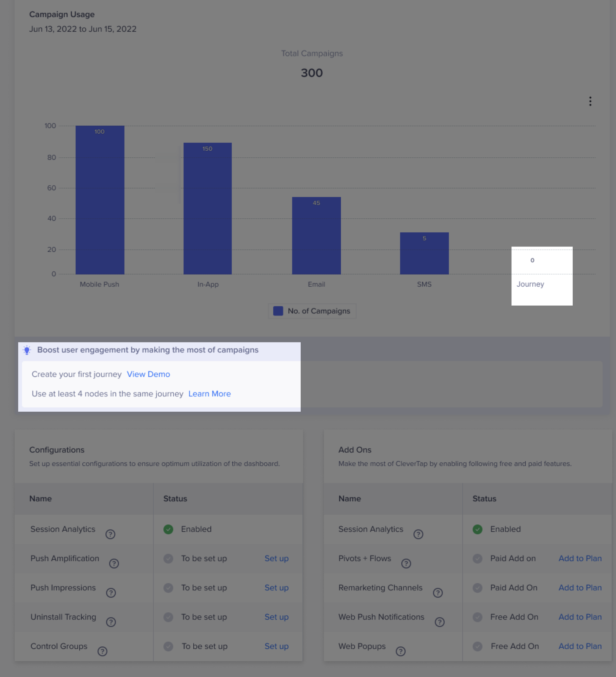Click help icon beside Pivots + Flows

click(x=406, y=564)
